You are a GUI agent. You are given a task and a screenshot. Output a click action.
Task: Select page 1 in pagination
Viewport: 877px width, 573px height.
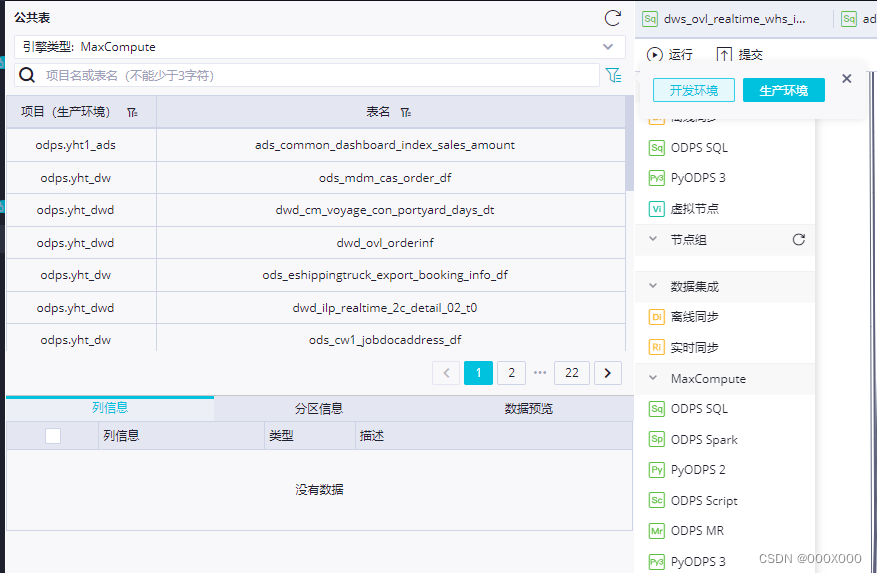tap(478, 373)
